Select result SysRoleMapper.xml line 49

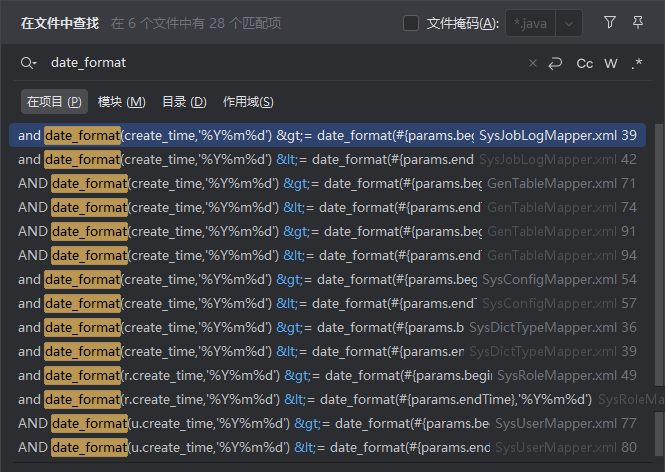coord(327,375)
